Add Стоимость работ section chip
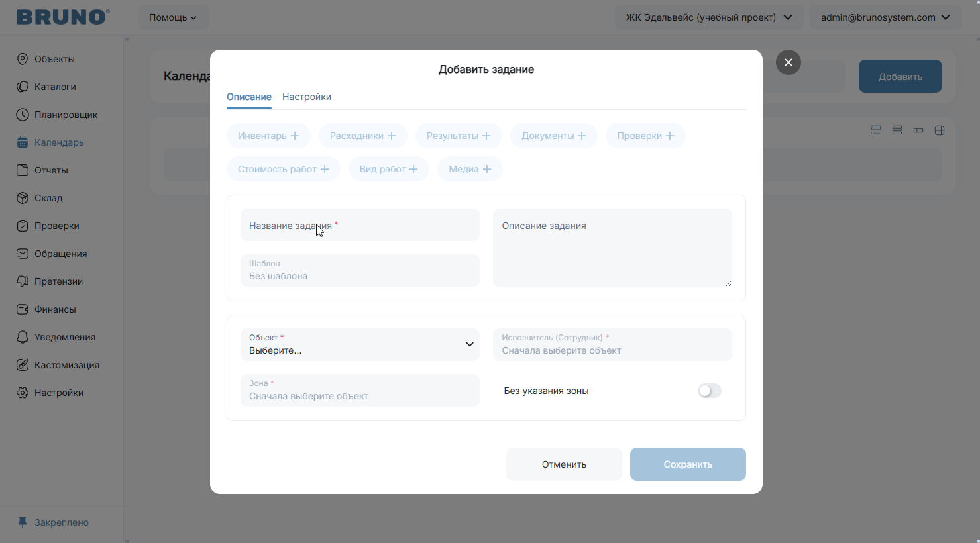The width and height of the screenshot is (980, 543). 284,169
